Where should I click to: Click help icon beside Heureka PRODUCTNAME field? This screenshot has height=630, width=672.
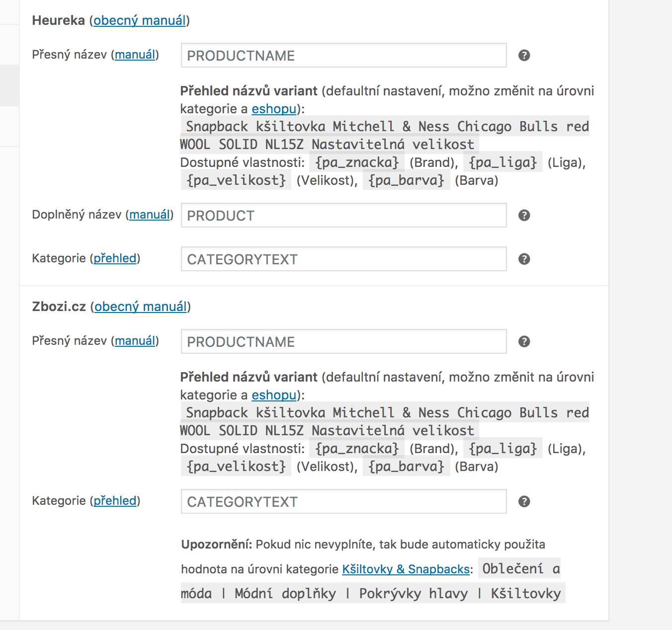click(x=524, y=55)
